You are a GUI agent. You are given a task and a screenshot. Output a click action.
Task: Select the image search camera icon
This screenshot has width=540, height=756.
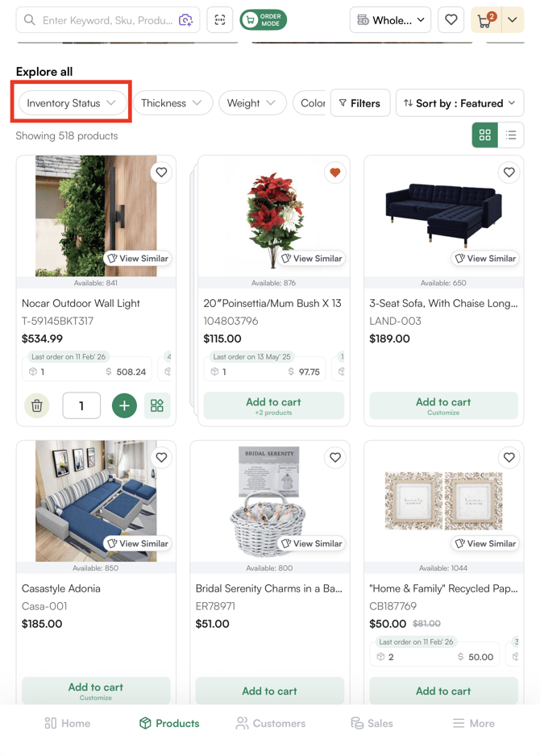(x=186, y=19)
